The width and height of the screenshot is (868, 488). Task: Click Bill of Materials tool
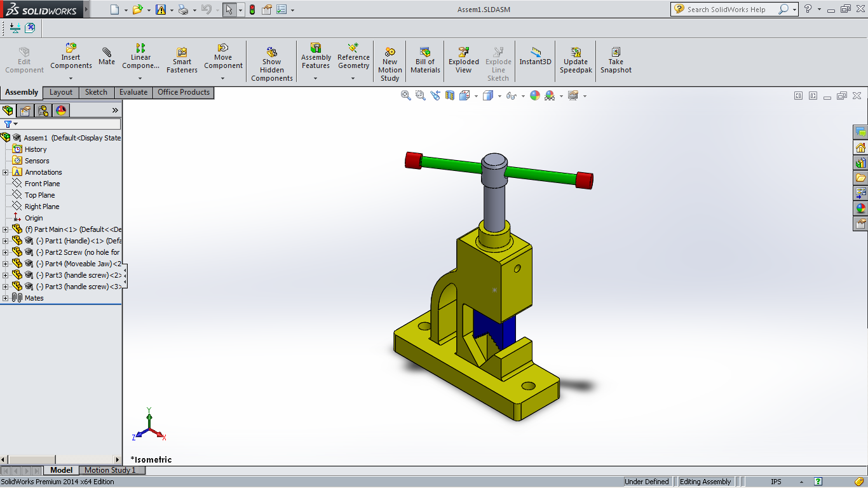[425, 60]
